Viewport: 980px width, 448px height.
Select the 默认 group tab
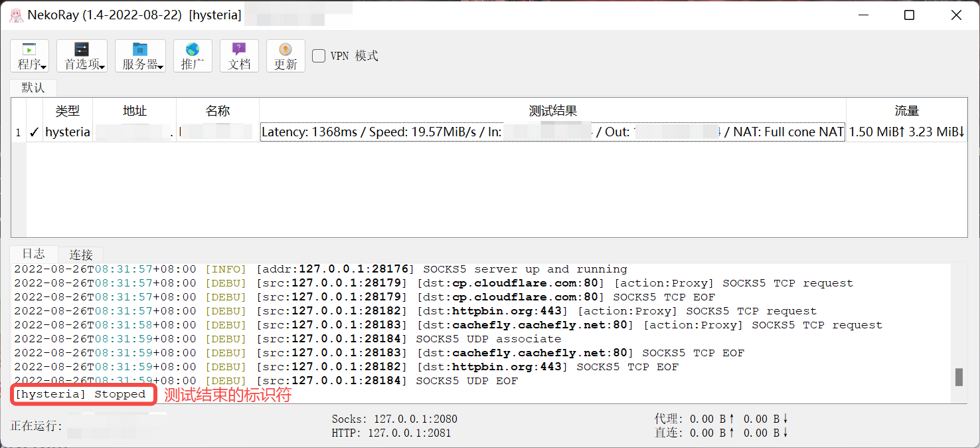click(x=33, y=88)
